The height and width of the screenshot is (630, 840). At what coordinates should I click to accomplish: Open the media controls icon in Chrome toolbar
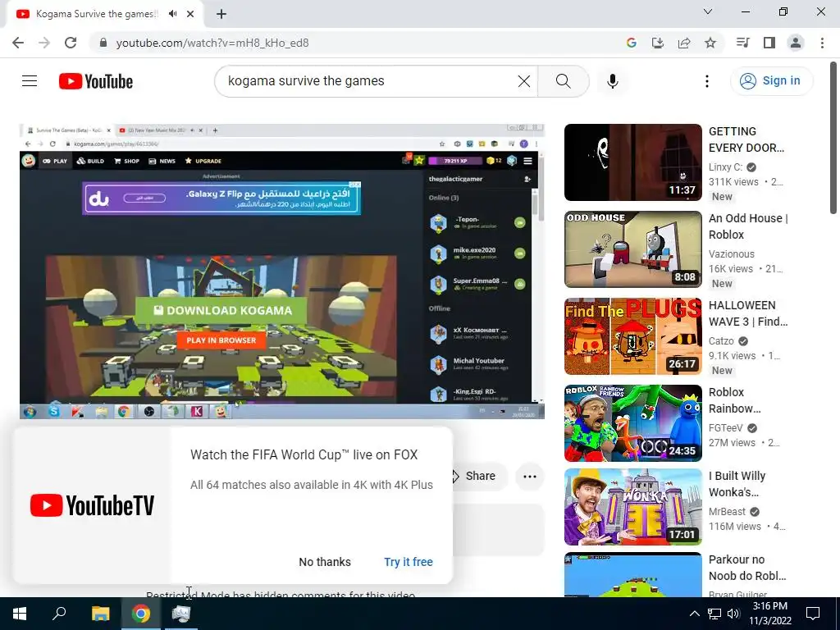click(x=742, y=43)
